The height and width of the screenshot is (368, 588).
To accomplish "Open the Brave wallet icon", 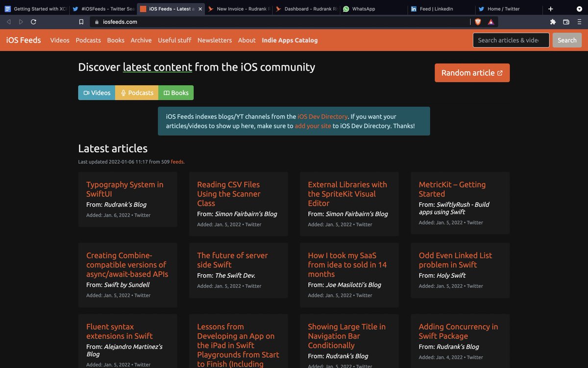I will tap(566, 22).
